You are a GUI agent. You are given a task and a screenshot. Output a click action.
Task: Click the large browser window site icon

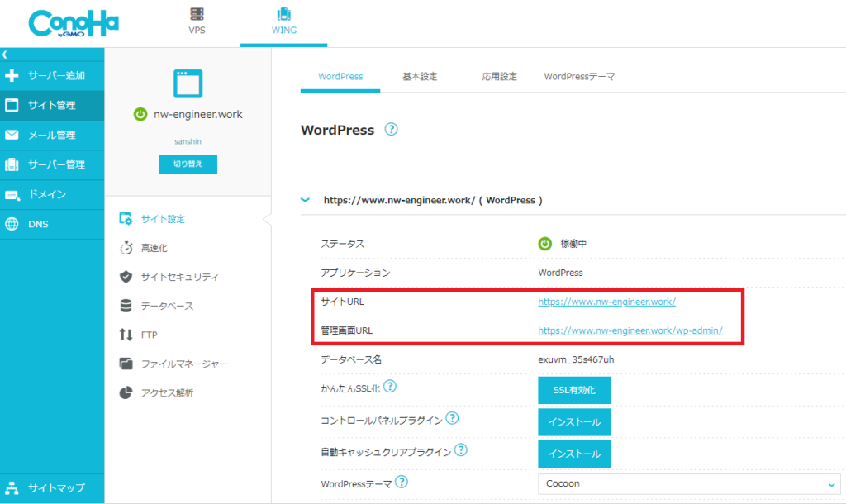point(188,83)
